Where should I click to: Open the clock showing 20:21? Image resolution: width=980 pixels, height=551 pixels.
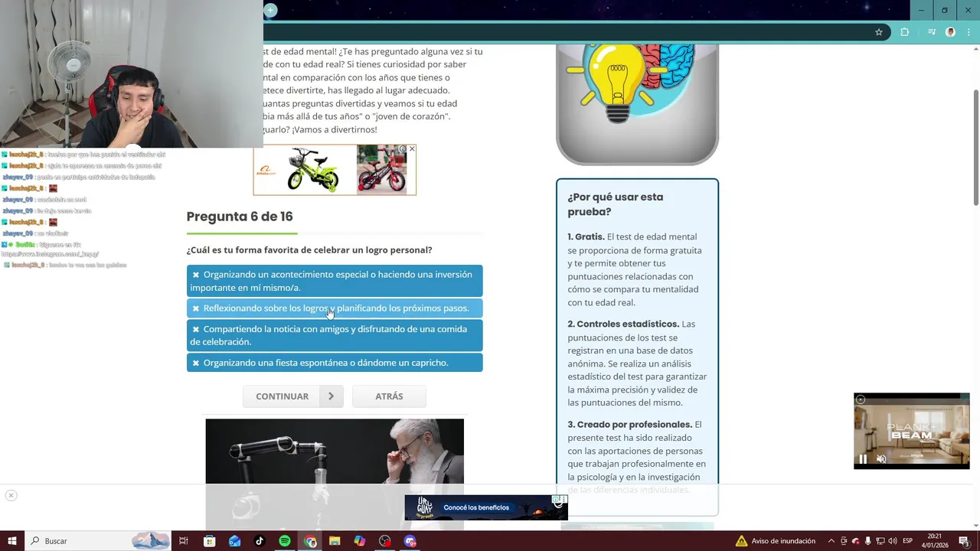[x=935, y=541]
